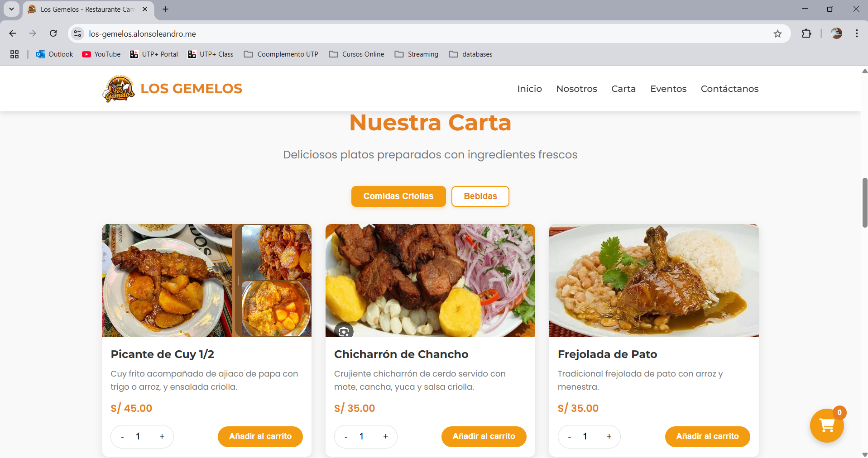Expand the tab search dropdown arrow
Image resolution: width=868 pixels, height=458 pixels.
(x=11, y=9)
